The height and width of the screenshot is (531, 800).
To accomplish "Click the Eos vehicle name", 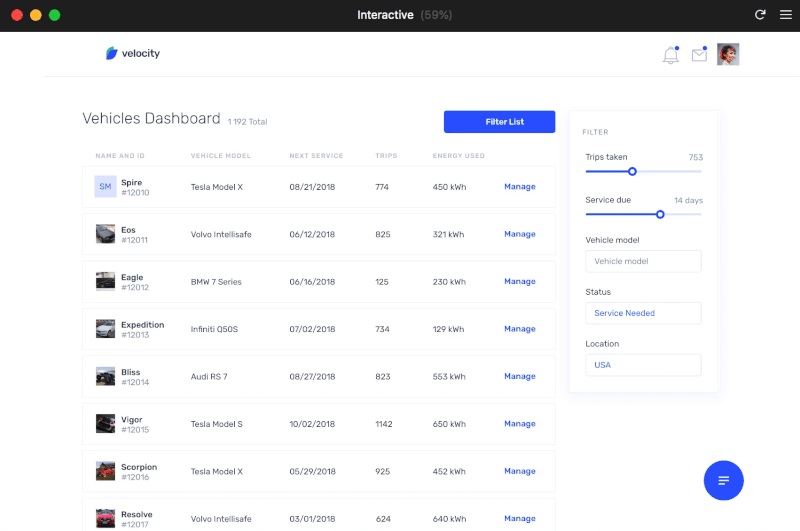I will click(128, 230).
